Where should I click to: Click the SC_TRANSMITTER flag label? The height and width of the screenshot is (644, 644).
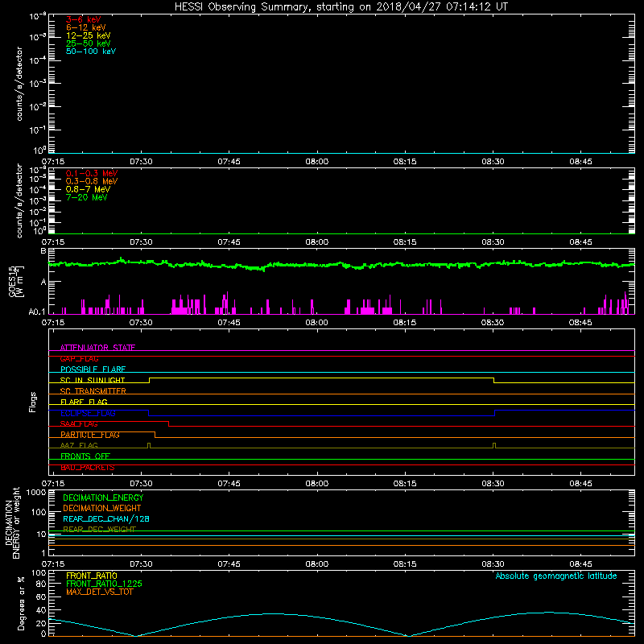pos(93,391)
